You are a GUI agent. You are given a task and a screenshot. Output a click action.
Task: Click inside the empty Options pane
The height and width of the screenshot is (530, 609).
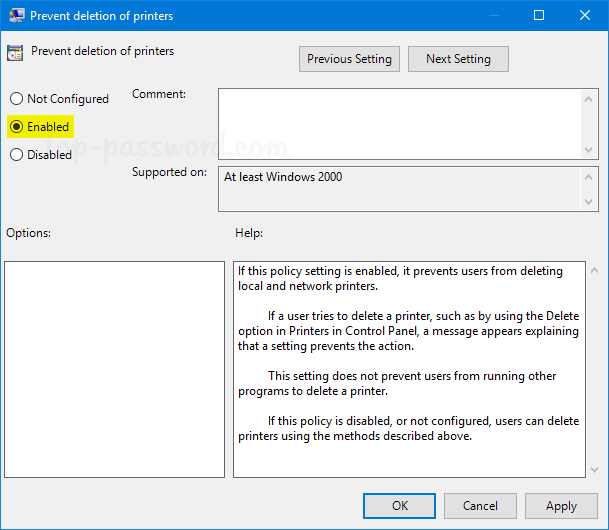point(114,369)
